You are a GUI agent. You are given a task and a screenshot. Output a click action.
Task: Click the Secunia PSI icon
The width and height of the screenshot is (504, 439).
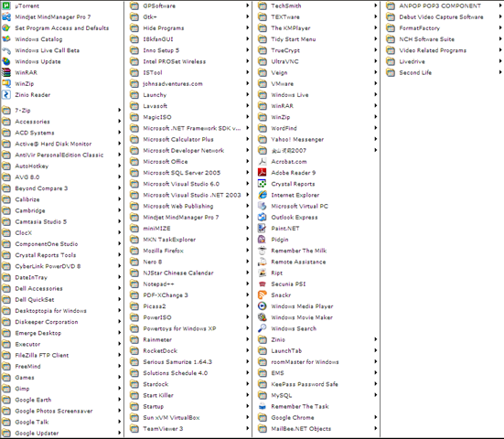point(263,284)
